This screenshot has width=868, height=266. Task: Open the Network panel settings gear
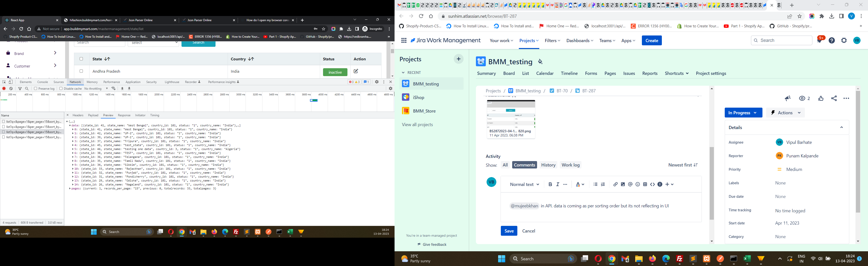click(391, 89)
